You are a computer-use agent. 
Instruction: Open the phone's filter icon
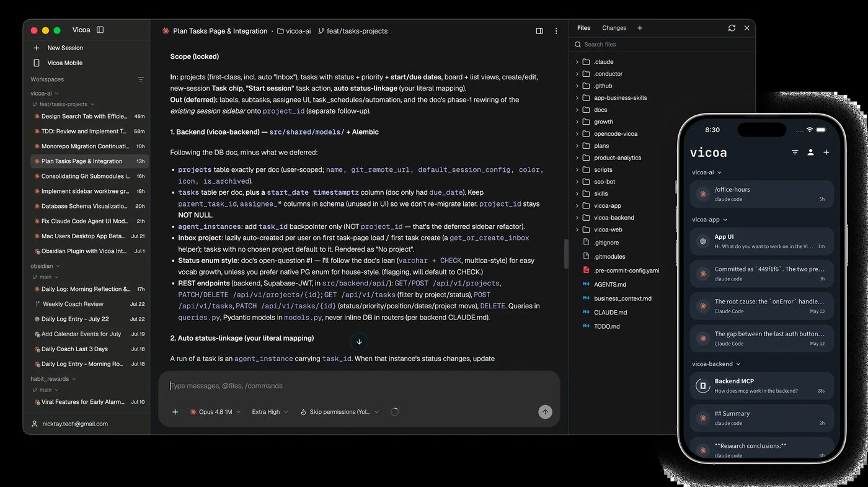coord(795,152)
